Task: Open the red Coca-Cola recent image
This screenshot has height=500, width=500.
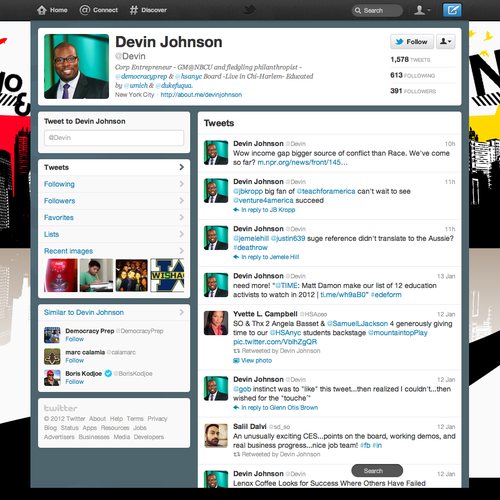Action: pyautogui.click(x=61, y=275)
